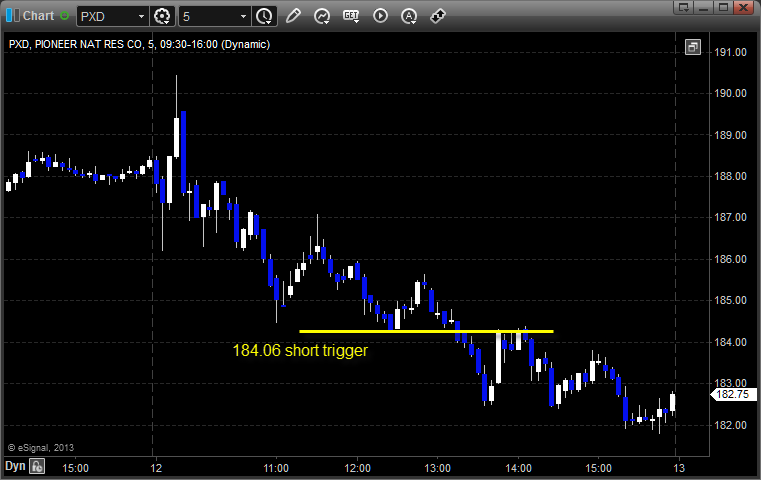Click the 185.00 price axis label
This screenshot has width=761, height=480.
730,300
